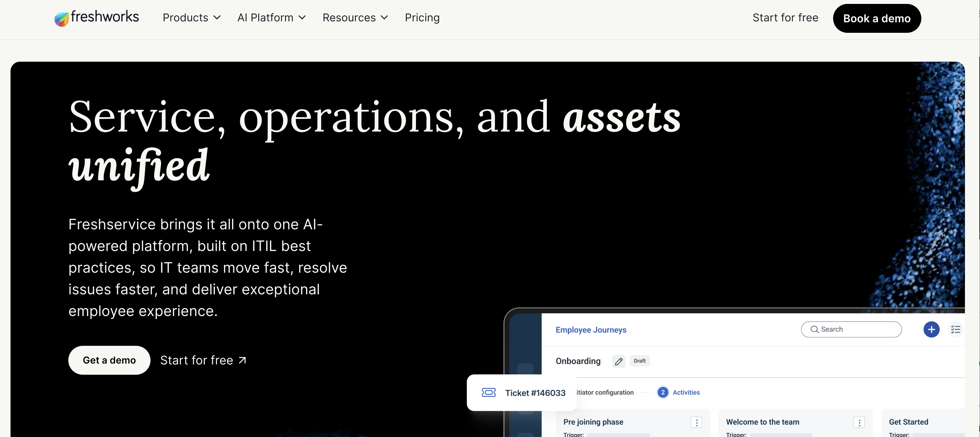Click the number 2 step badge
This screenshot has width=980, height=437.
coord(663,392)
